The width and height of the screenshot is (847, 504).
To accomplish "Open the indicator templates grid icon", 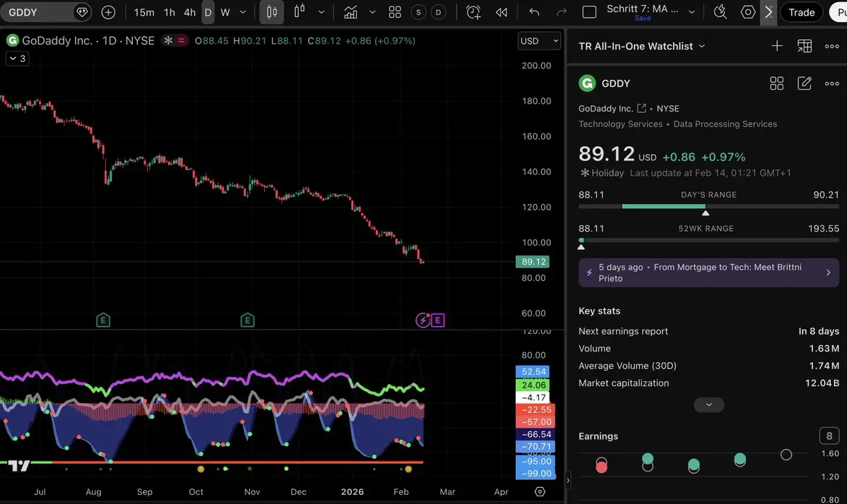I will 395,12.
